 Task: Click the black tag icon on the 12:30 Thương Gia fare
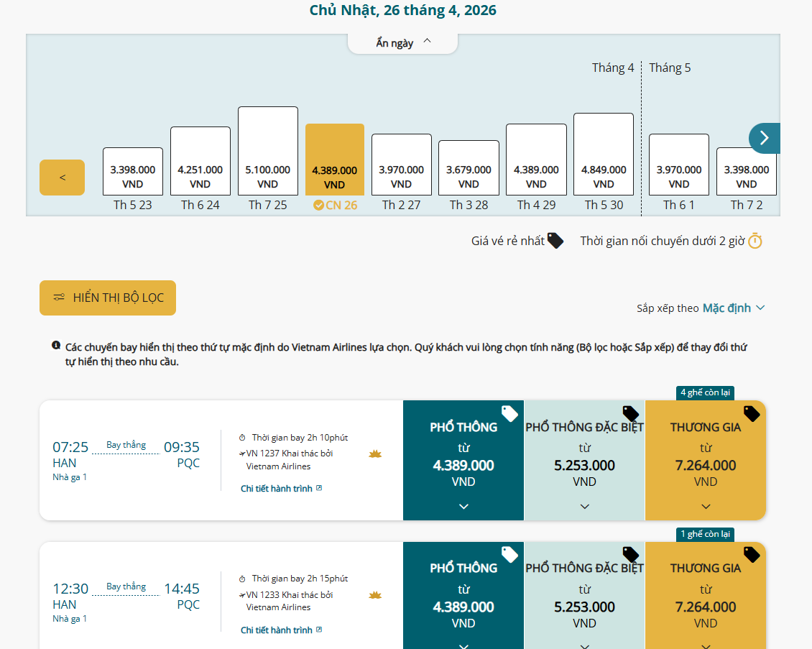pos(752,554)
